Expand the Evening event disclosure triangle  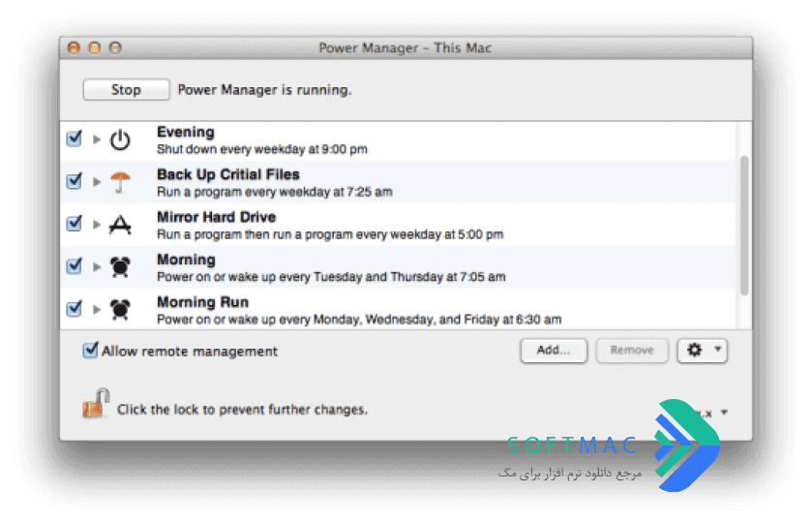click(x=97, y=139)
